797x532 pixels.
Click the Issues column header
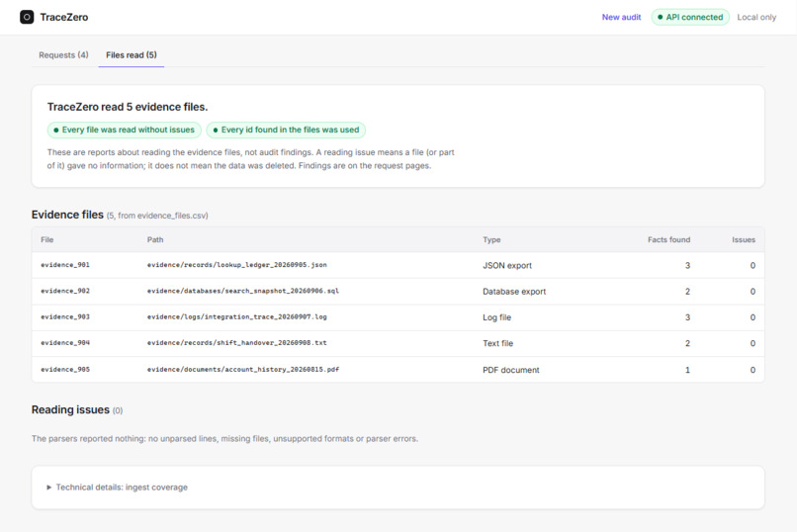point(744,239)
